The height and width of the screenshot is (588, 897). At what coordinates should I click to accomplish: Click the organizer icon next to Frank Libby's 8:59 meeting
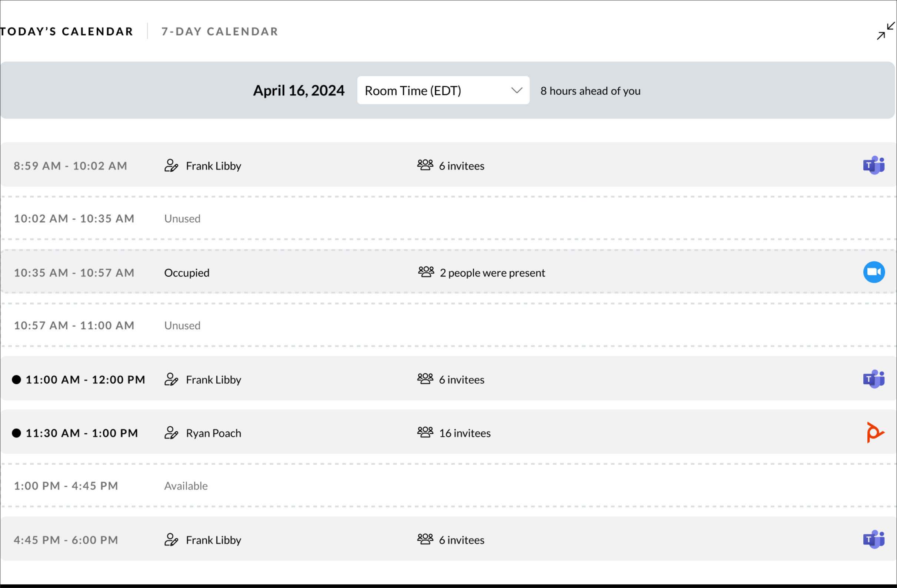point(171,165)
